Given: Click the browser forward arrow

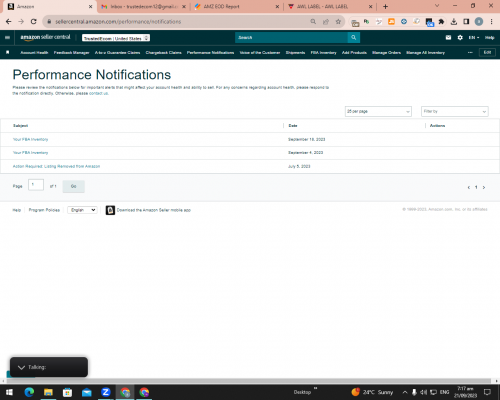Looking at the screenshot, I should point(21,22).
